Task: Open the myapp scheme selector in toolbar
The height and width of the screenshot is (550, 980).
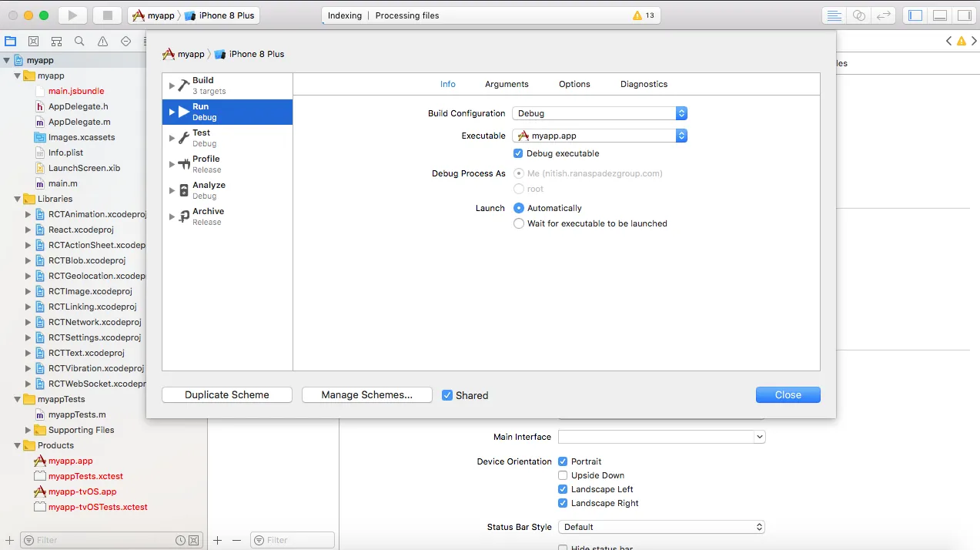Action: coord(154,15)
